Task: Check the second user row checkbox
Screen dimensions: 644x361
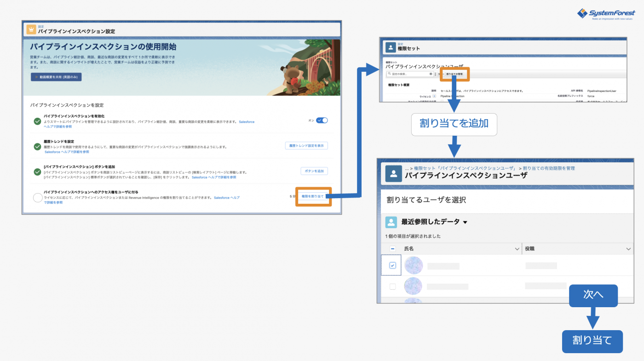Action: tap(392, 287)
